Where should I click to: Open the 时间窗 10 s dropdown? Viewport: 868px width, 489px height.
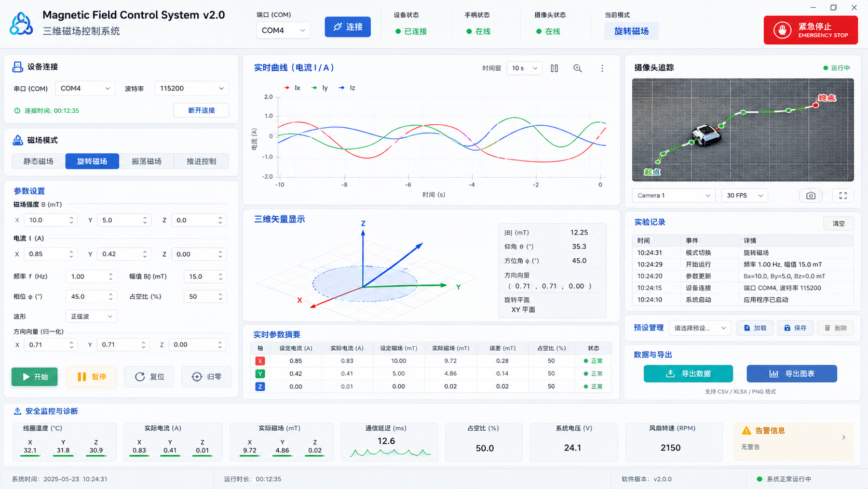click(x=524, y=68)
